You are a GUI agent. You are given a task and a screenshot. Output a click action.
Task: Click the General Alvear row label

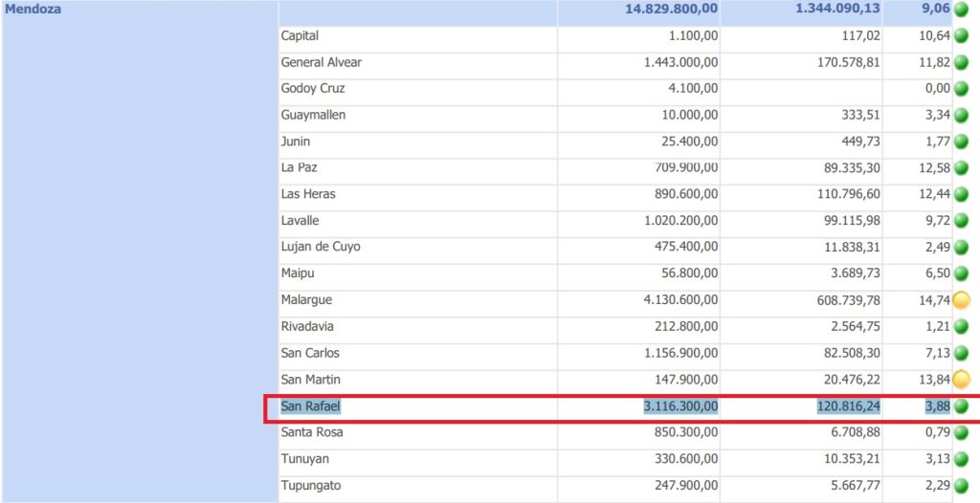tap(321, 62)
